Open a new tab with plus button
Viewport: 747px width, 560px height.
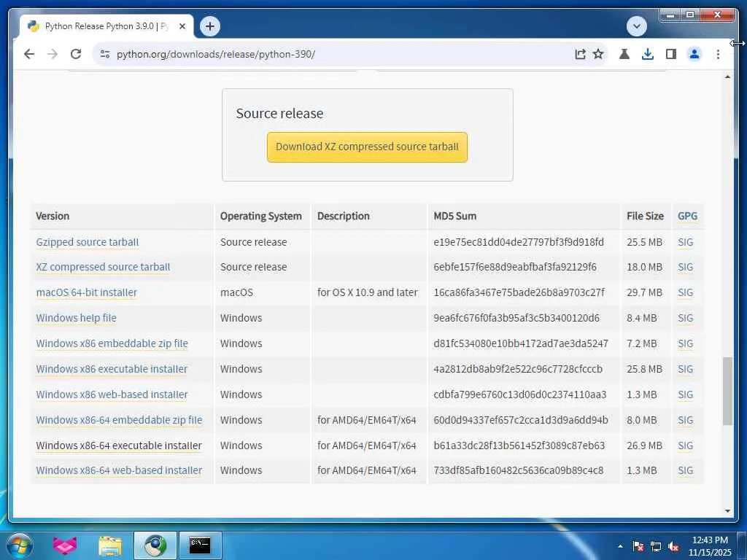point(209,26)
